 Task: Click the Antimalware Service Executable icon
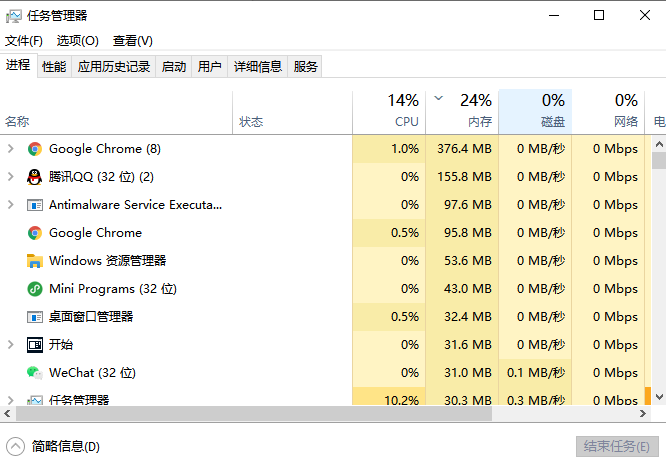tap(34, 205)
